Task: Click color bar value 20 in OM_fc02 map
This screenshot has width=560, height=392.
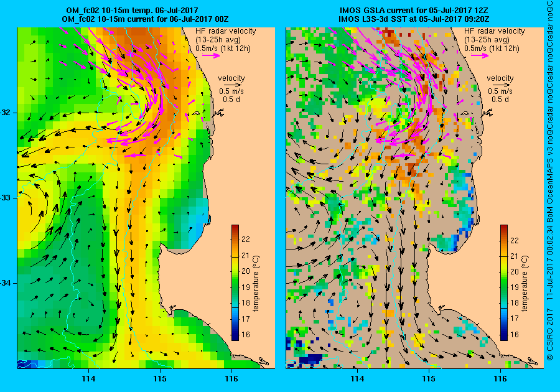Action: click(246, 271)
